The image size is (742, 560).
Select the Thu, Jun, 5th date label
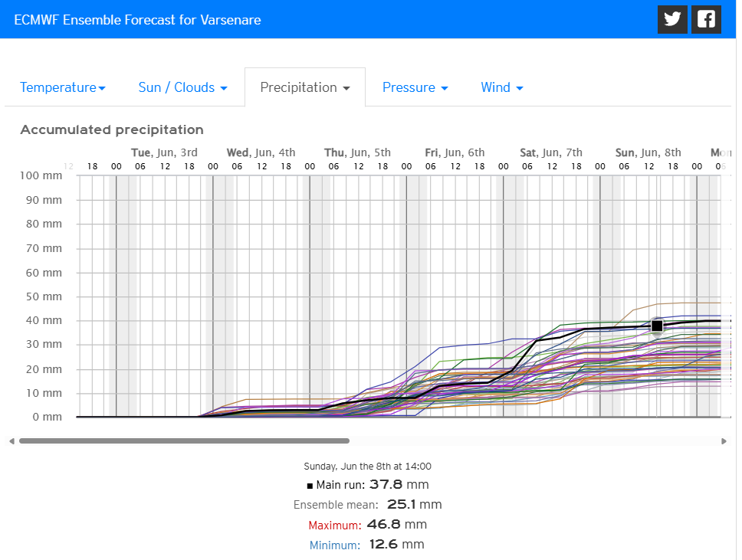coord(357,152)
